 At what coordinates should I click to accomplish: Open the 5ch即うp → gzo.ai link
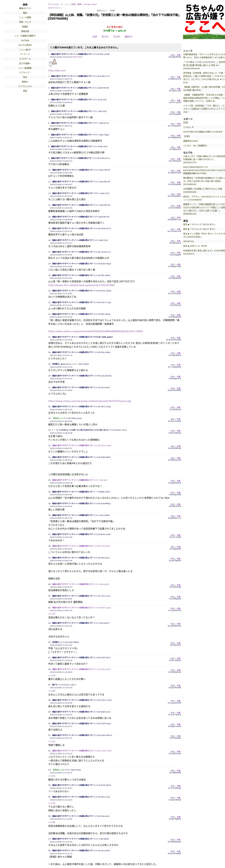[115, 30]
